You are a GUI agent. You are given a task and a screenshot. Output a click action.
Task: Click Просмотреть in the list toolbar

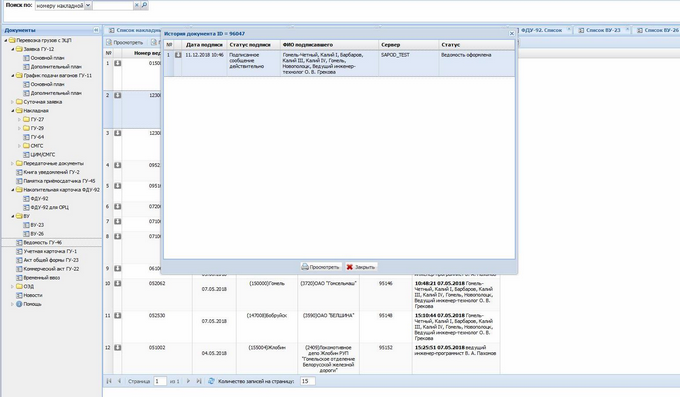[124, 43]
